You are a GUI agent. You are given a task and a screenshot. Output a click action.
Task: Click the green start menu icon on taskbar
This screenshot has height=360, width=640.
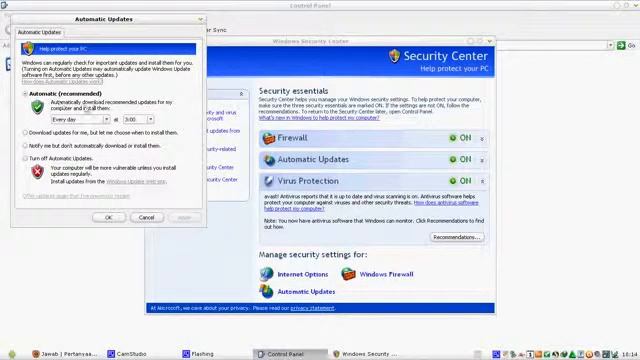(11, 354)
